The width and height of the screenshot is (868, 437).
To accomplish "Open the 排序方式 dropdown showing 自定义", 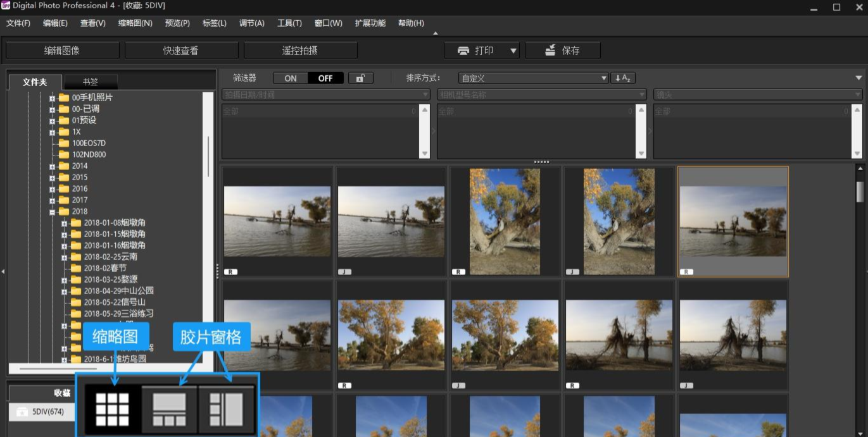I will [x=534, y=78].
